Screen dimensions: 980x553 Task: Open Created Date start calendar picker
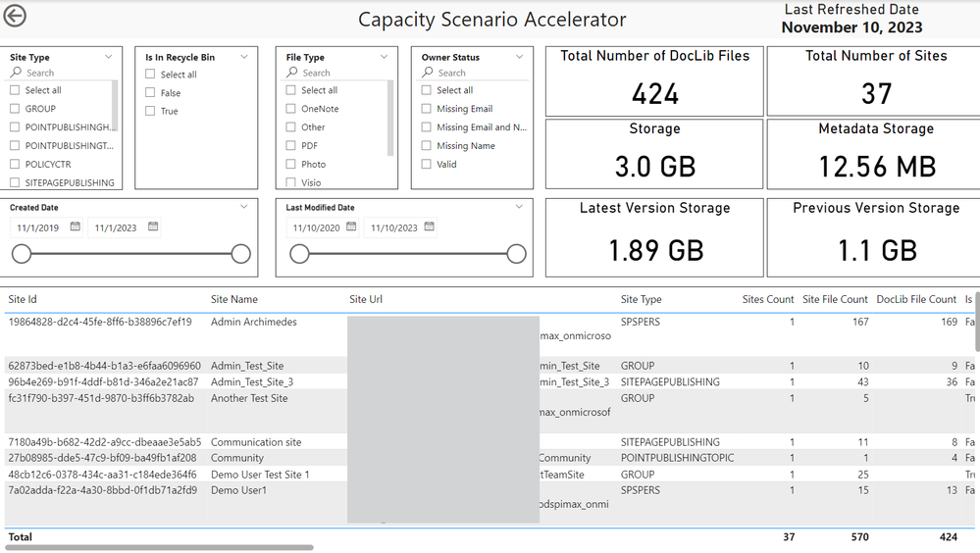click(x=75, y=226)
